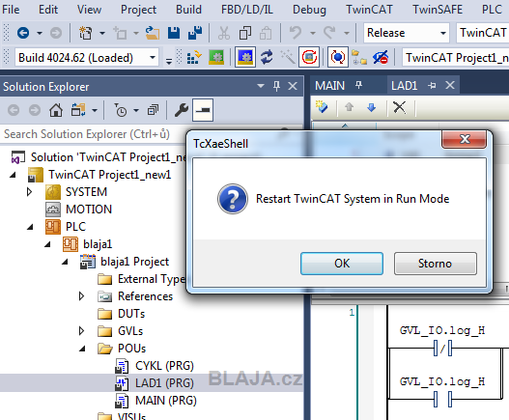Image resolution: width=509 pixels, height=420 pixels.
Task: Expand the References tree node
Action: point(81,296)
